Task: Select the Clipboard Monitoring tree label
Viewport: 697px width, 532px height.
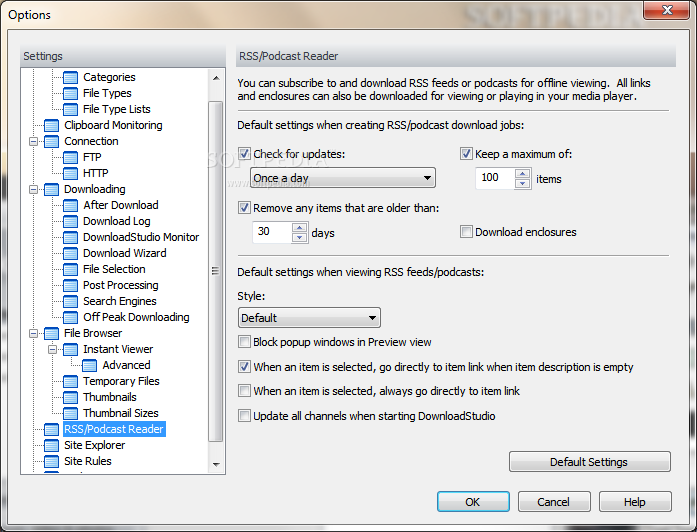Action: pos(113,125)
